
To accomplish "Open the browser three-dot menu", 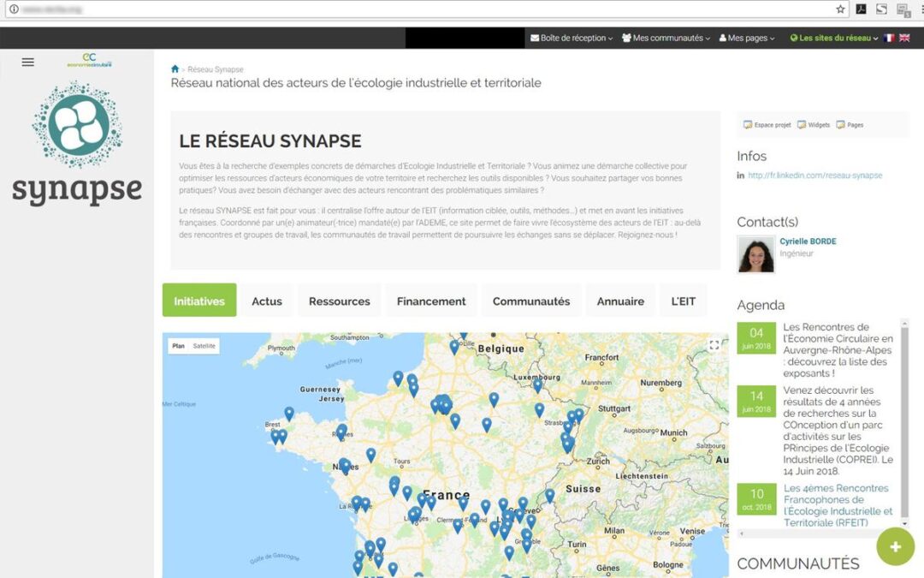I will 921,9.
